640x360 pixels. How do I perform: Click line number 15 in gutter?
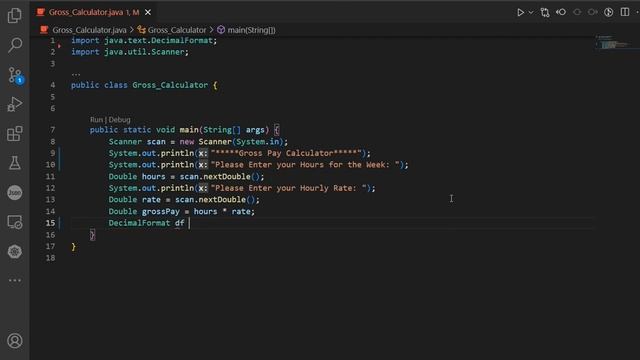pyautogui.click(x=50, y=223)
